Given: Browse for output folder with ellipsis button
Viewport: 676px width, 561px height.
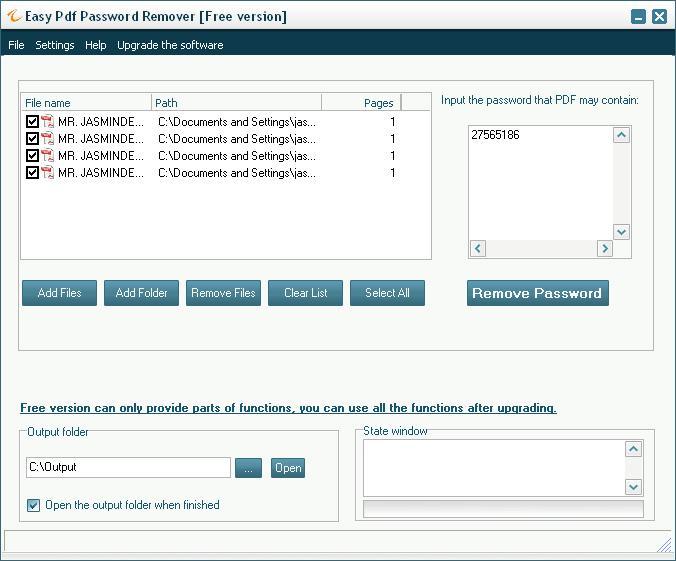Looking at the screenshot, I should coord(248,468).
